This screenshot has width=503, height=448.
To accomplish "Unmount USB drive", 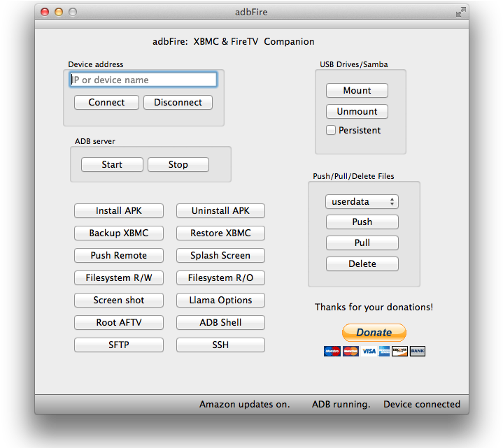I will 357,111.
